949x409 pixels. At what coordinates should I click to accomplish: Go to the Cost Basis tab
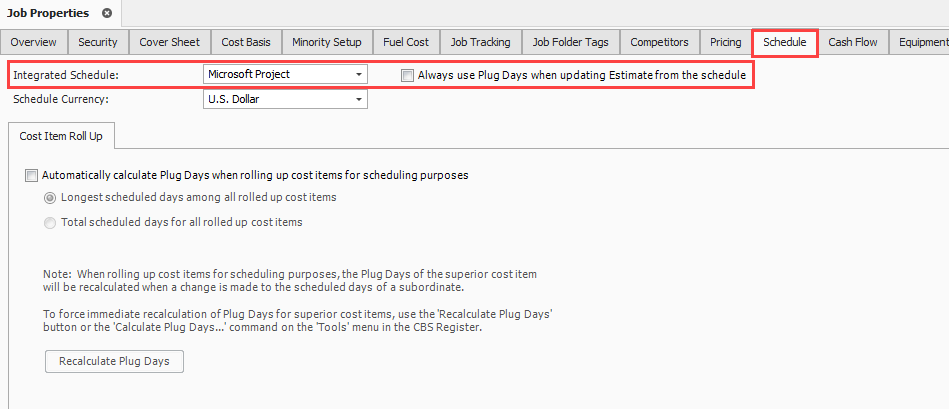point(246,42)
